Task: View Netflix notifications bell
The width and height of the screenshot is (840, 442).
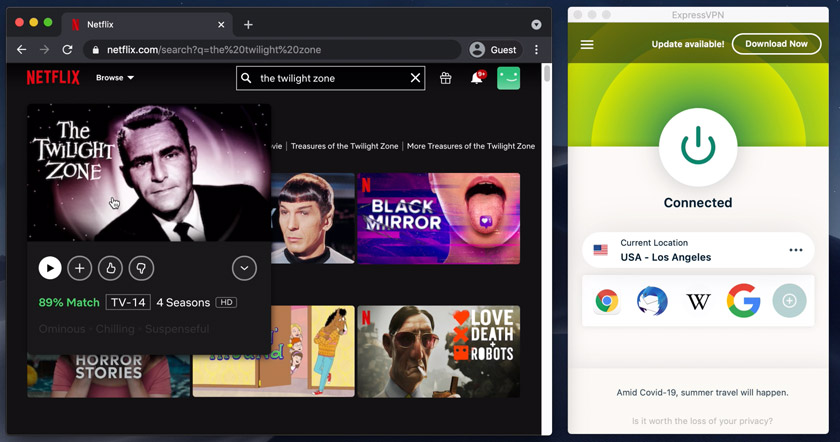Action: (477, 78)
